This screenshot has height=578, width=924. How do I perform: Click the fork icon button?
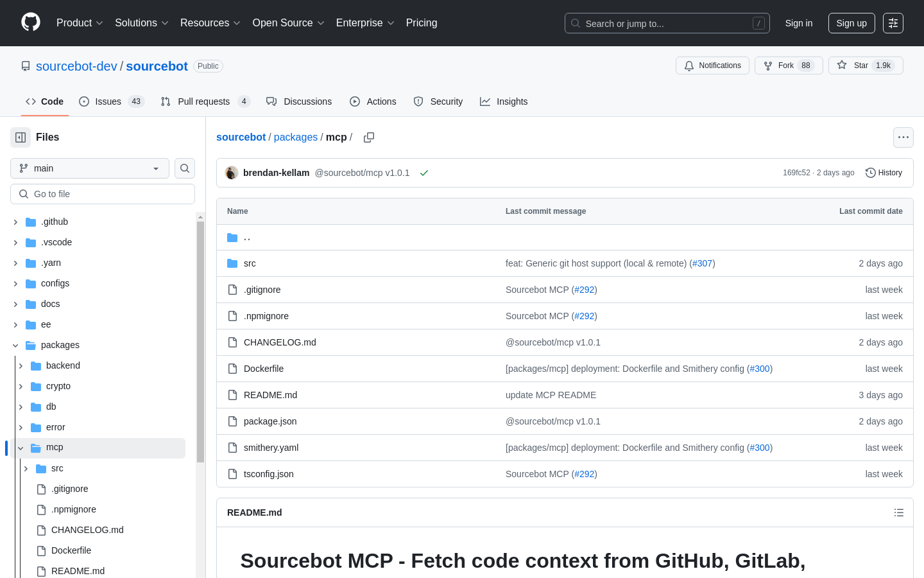768,66
